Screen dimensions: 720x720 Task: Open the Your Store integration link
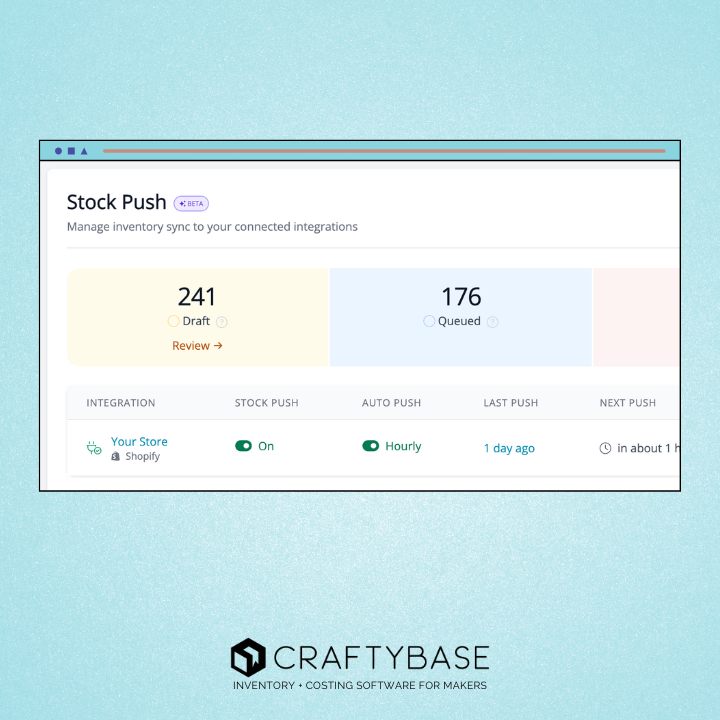coord(139,442)
